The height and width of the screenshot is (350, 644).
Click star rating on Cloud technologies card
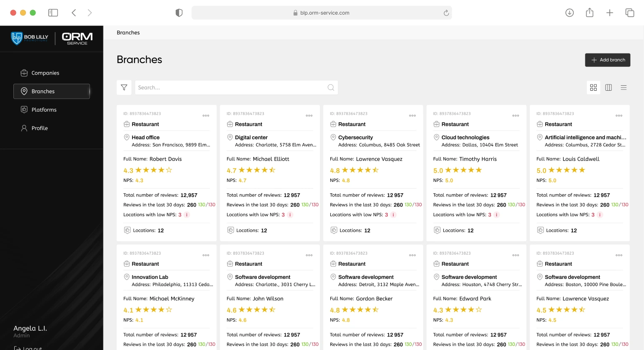point(463,170)
